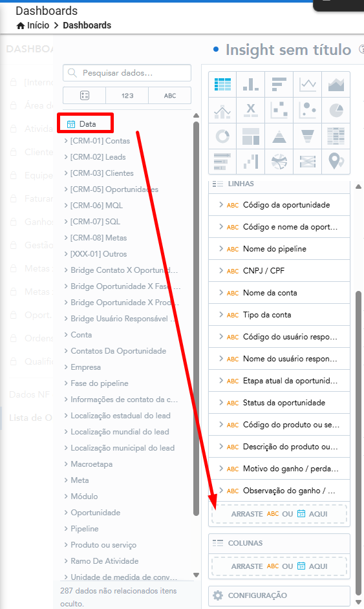The image size is (364, 609).
Task: Open Dashboards breadcrumb link
Action: [87, 26]
